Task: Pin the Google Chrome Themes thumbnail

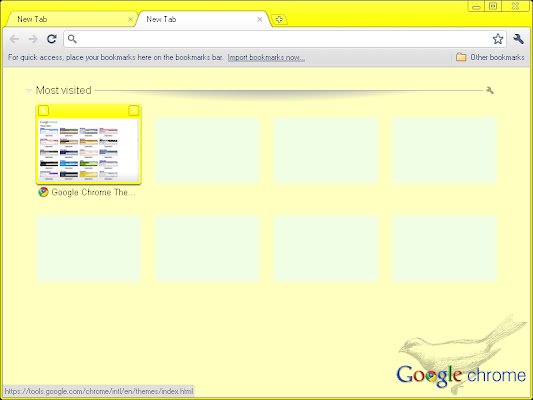Action: pos(44,110)
